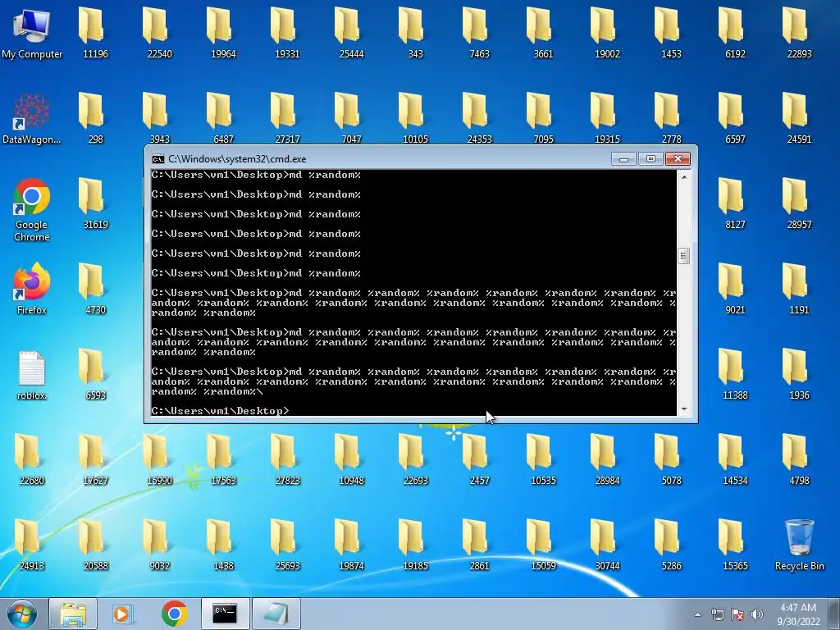Select folder 6593 on desktop
This screenshot has height=630, width=840.
click(95, 375)
